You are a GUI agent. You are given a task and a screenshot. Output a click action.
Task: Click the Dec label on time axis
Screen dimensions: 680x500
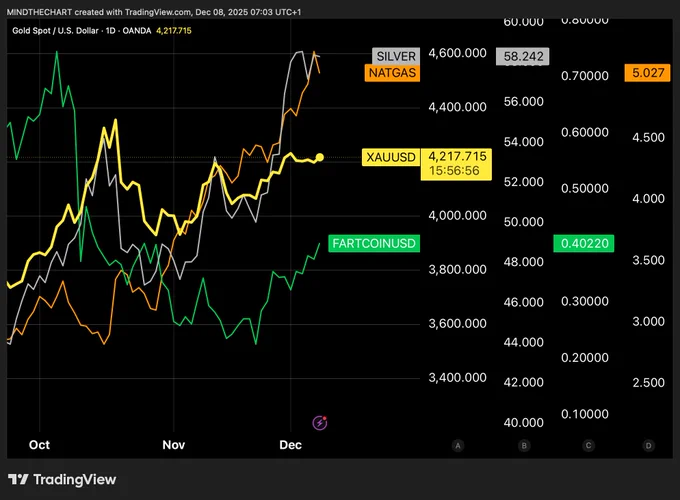[x=290, y=445]
